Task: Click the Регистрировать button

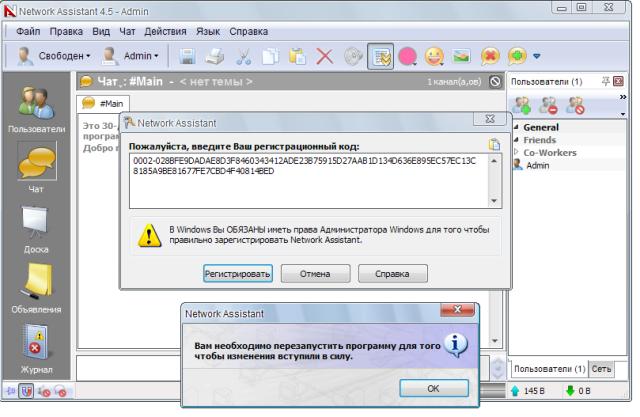Action: (238, 274)
